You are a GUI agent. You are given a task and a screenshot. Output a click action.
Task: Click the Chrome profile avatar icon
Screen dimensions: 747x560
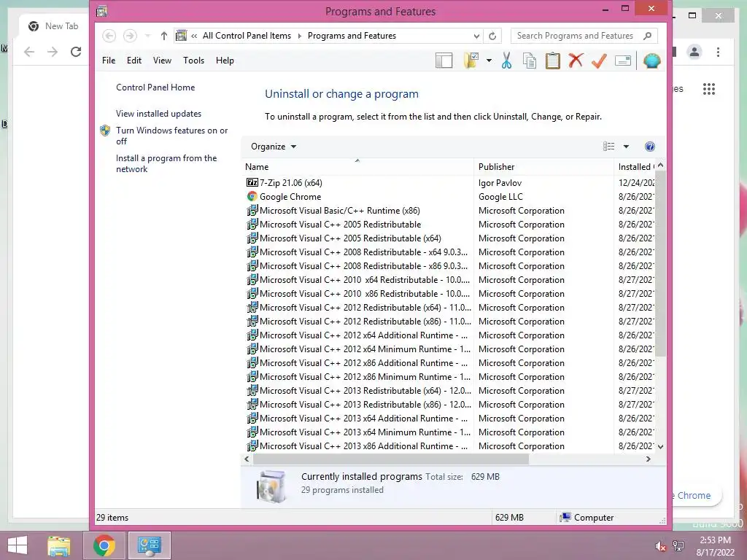click(694, 52)
